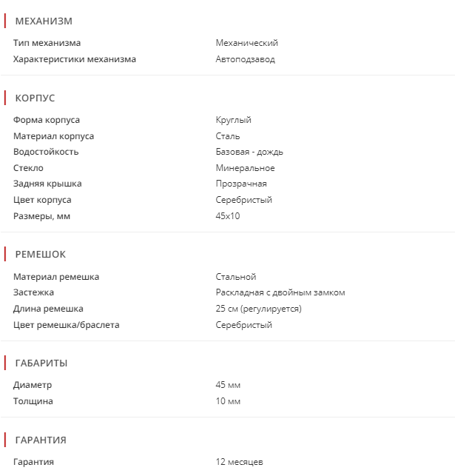Click the КОРПУС section heading
Image resolution: width=455 pixels, height=476 pixels.
tap(35, 98)
